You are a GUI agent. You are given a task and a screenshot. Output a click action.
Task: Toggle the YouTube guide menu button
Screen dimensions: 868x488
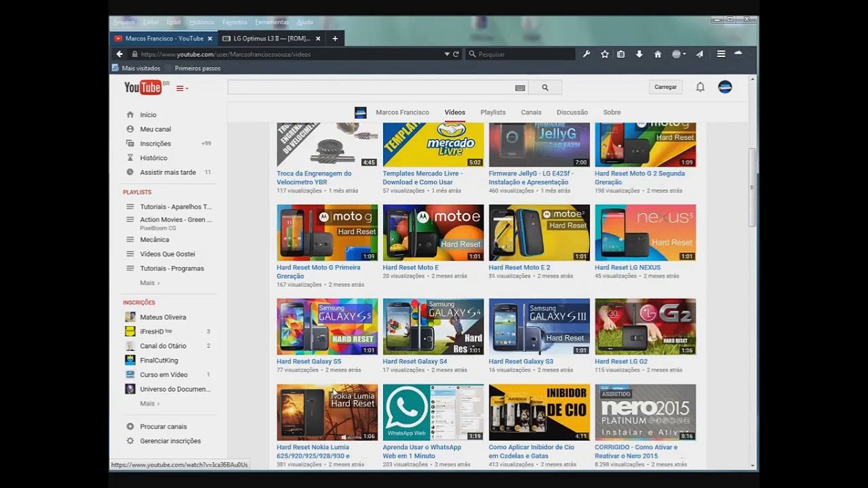(182, 88)
